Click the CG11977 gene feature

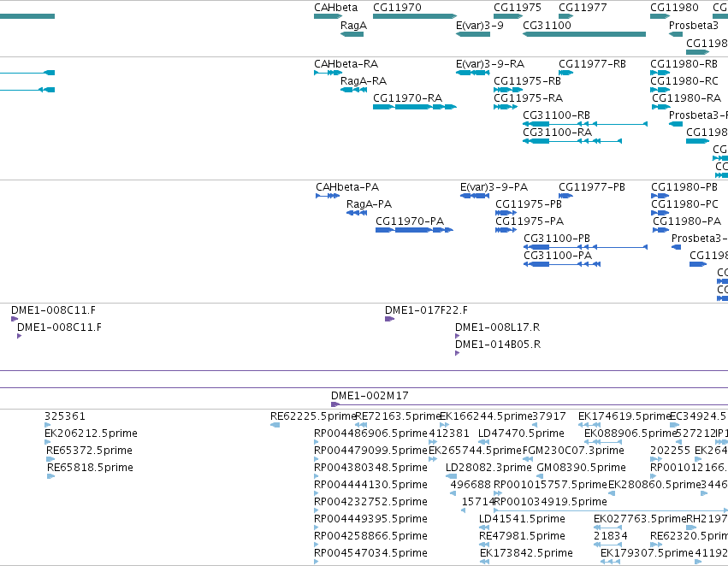pos(566,16)
